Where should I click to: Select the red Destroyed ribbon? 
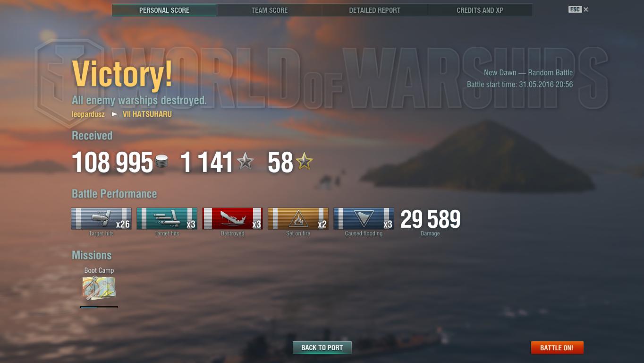tap(232, 218)
